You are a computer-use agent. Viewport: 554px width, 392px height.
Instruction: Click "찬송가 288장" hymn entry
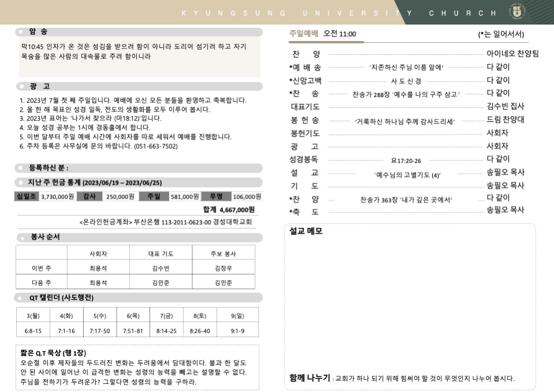406,94
